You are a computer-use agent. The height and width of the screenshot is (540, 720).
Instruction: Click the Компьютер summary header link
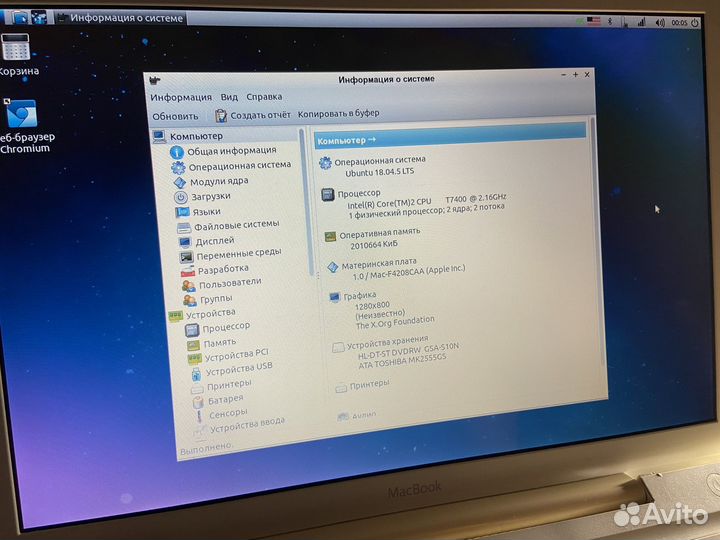[x=347, y=141]
